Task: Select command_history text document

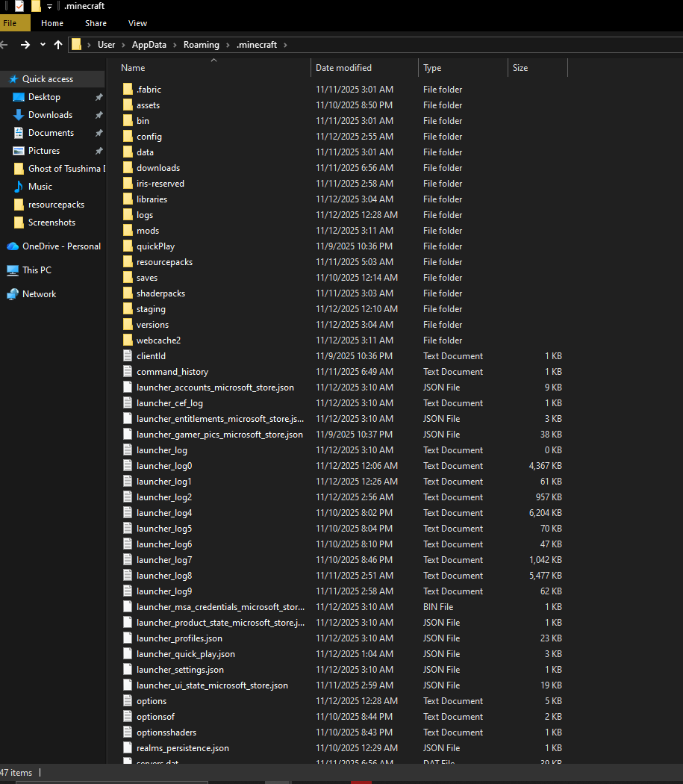Action: coord(344,372)
